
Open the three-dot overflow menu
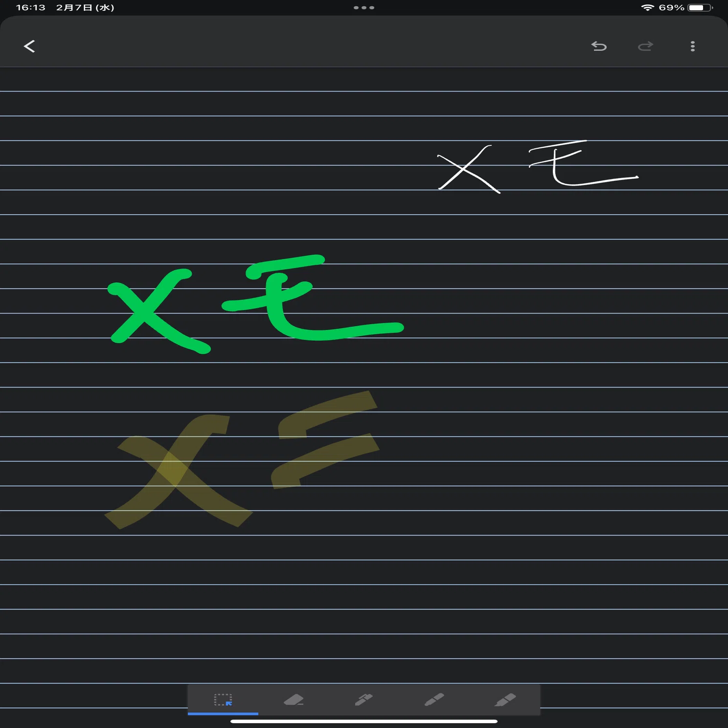(692, 46)
